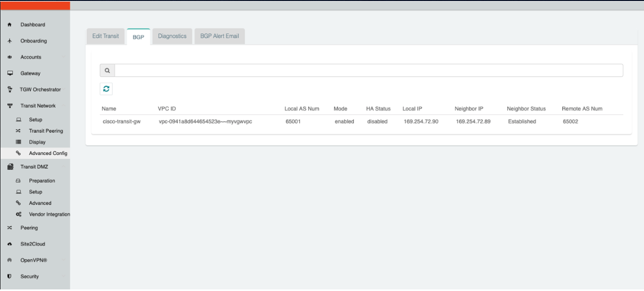Collapse the Transit Network menu section
This screenshot has width=644, height=291.
click(x=38, y=106)
